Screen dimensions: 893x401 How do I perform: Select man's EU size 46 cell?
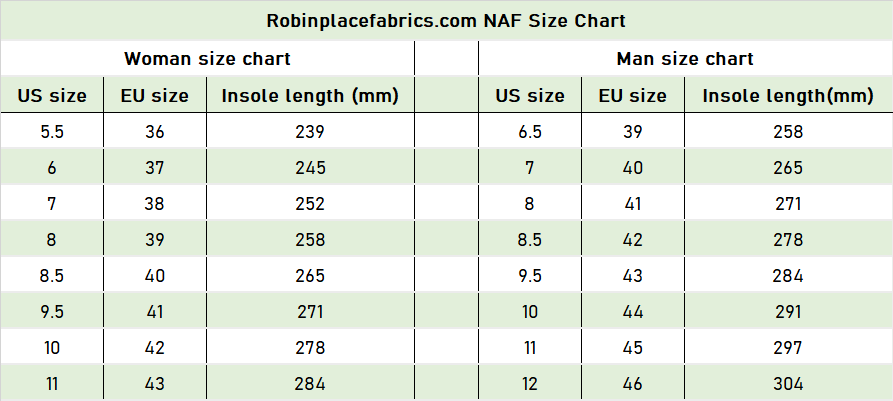tap(632, 383)
